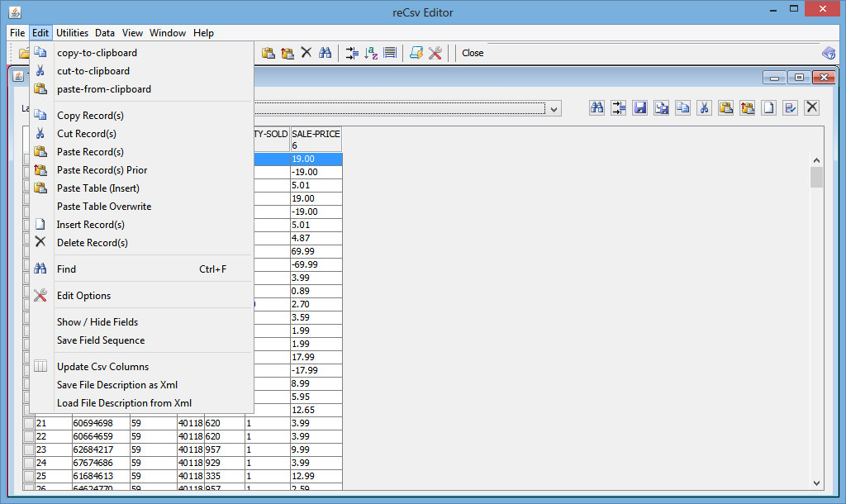Open the filter dropdown above the data grid
This screenshot has width=846, height=504.
pyautogui.click(x=553, y=108)
